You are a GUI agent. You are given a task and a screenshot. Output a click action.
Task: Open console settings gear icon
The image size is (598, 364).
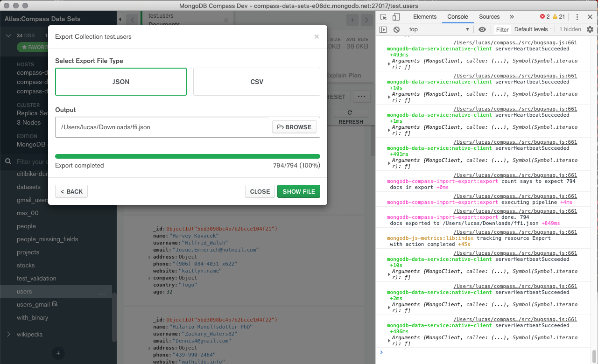click(590, 29)
